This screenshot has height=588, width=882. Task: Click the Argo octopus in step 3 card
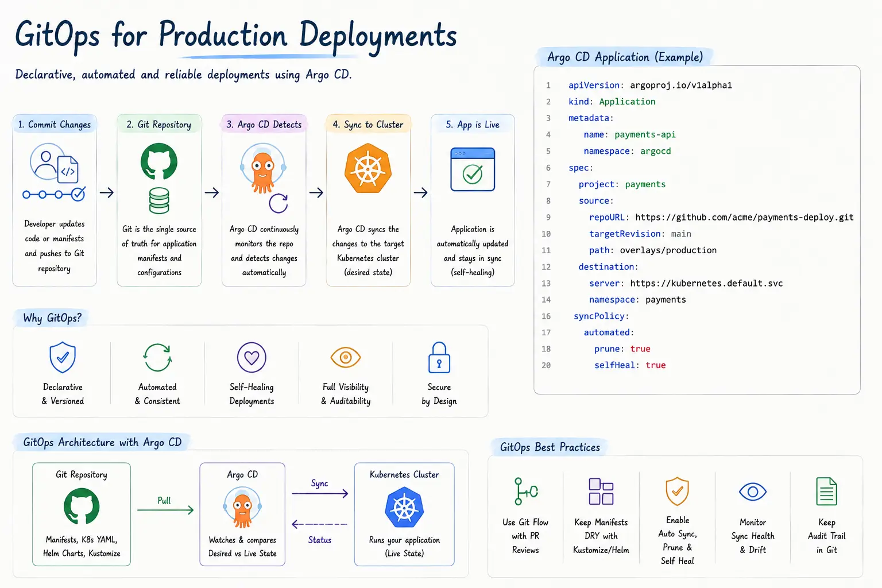(262, 168)
